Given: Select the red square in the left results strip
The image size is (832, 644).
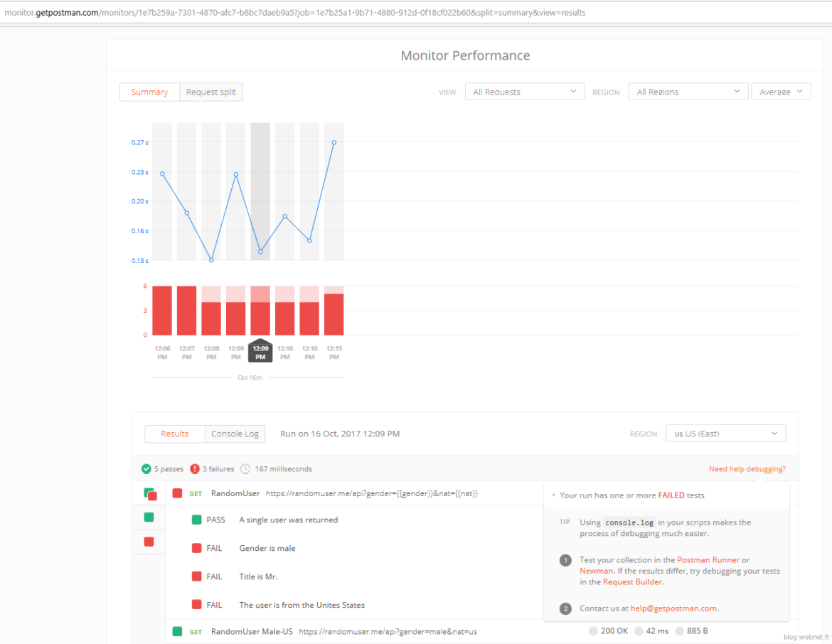Looking at the screenshot, I should pyautogui.click(x=149, y=542).
